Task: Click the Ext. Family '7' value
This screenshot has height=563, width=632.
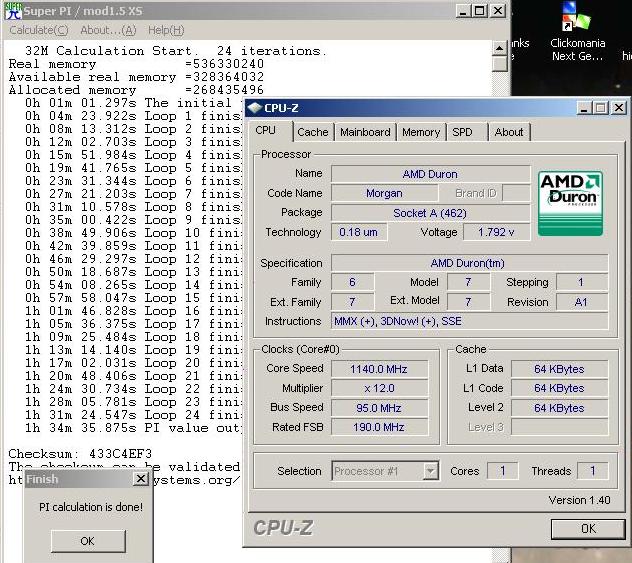Action: coord(352,302)
